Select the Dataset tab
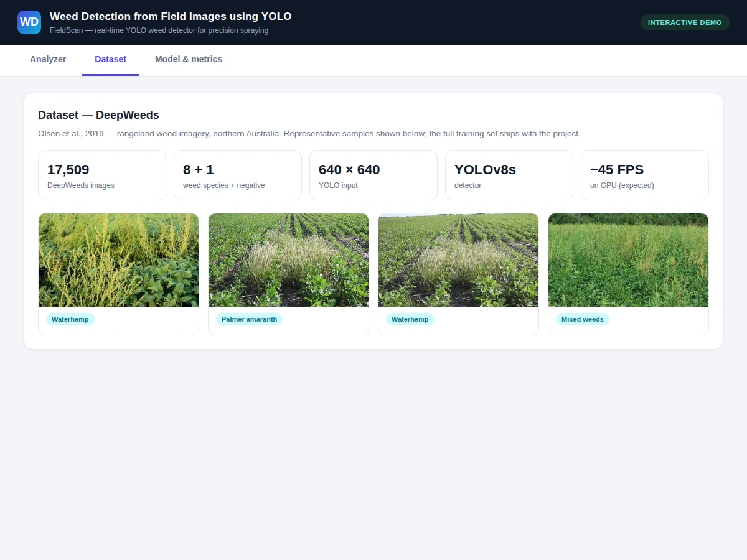Image resolution: width=747 pixels, height=560 pixels. [x=110, y=60]
